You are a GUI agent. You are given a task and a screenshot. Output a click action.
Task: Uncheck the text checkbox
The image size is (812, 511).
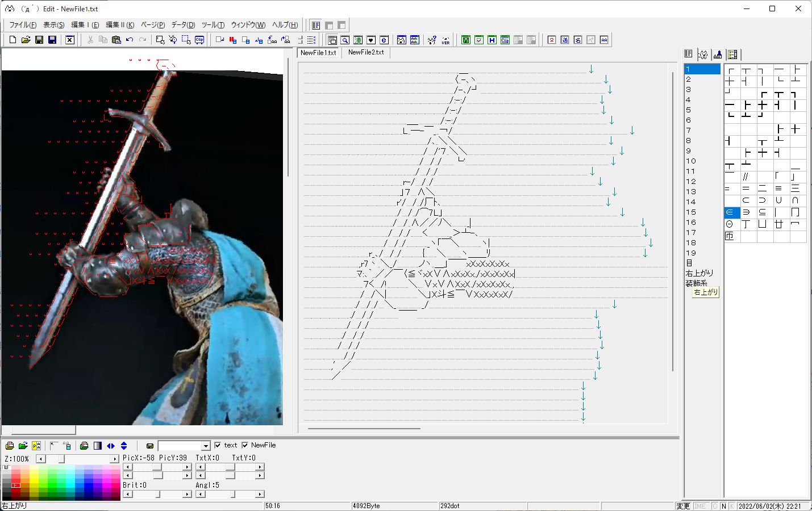click(218, 445)
